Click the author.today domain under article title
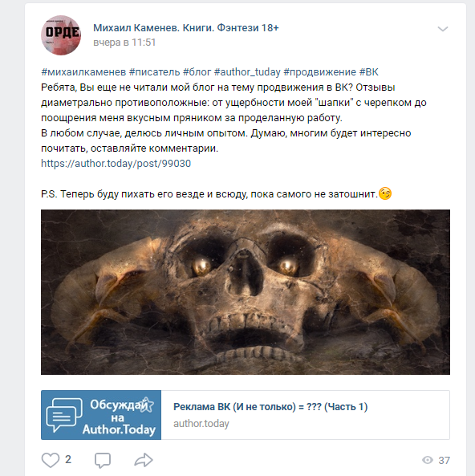This screenshot has height=476, width=475. 201,424
